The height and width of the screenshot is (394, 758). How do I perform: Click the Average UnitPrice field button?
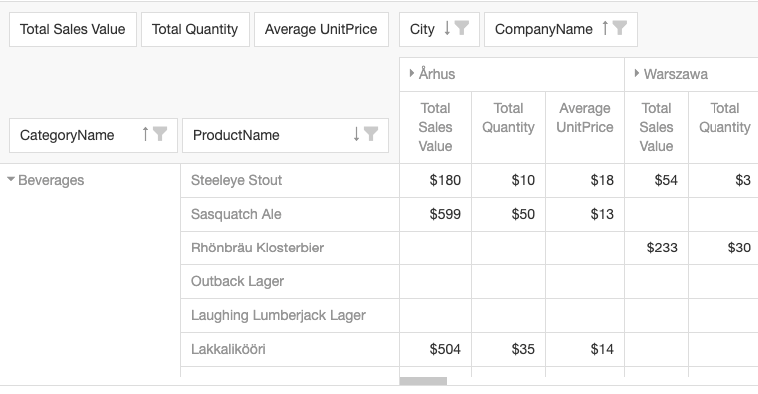pyautogui.click(x=321, y=29)
